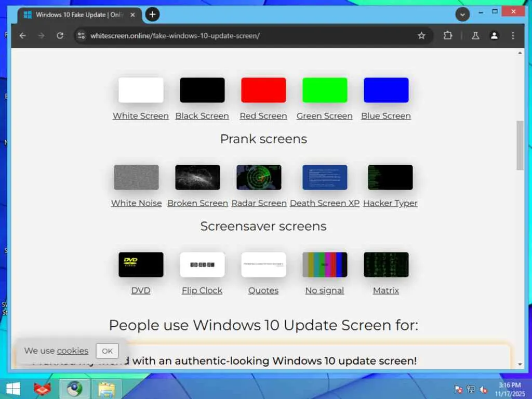The width and height of the screenshot is (532, 399).
Task: Open the Radar Screen thumbnail
Action: pyautogui.click(x=259, y=177)
